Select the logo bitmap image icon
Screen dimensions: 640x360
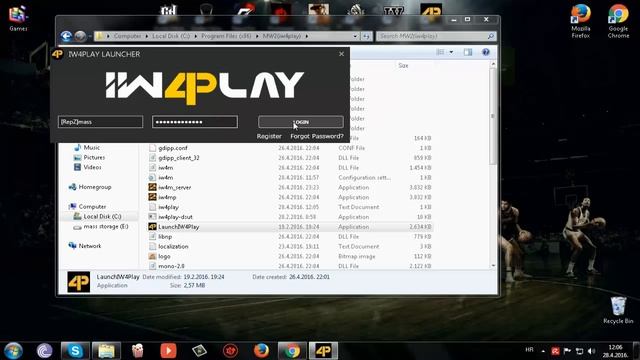point(152,256)
